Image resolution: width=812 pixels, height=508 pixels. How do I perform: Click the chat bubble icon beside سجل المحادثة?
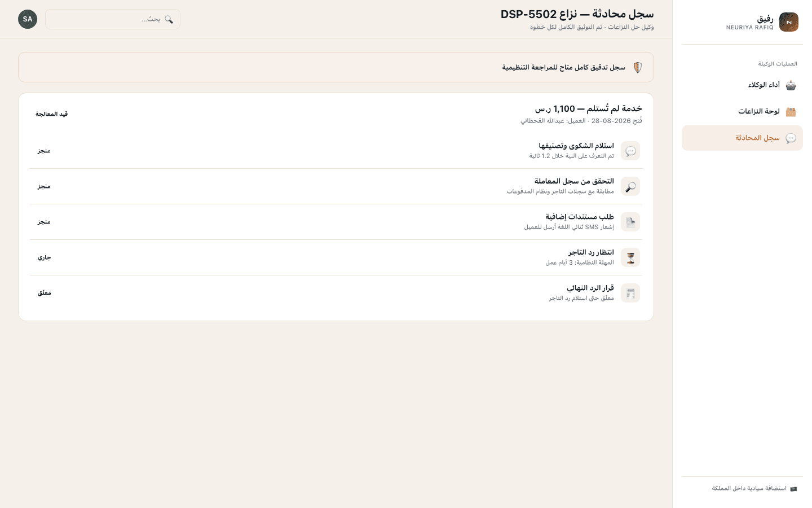(791, 138)
